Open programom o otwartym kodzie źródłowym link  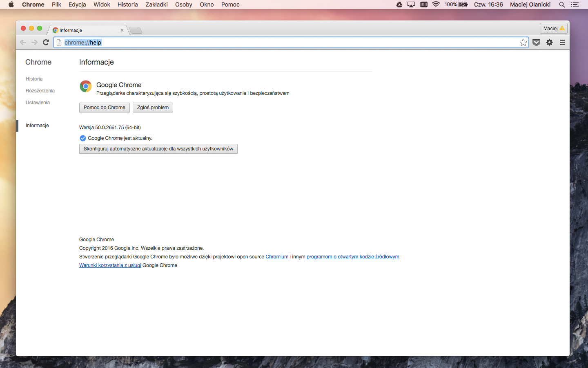353,257
